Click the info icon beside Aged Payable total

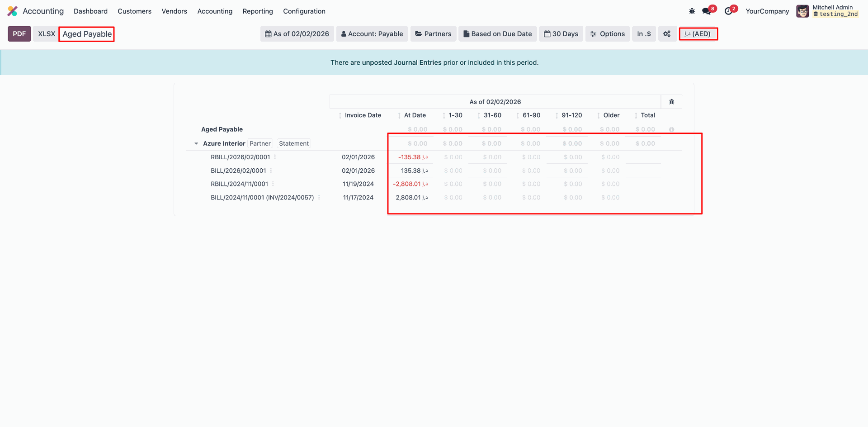671,130
